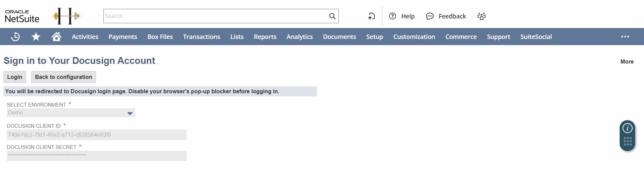Open the Recent Records clock icon
This screenshot has height=179, width=644.
tap(15, 37)
